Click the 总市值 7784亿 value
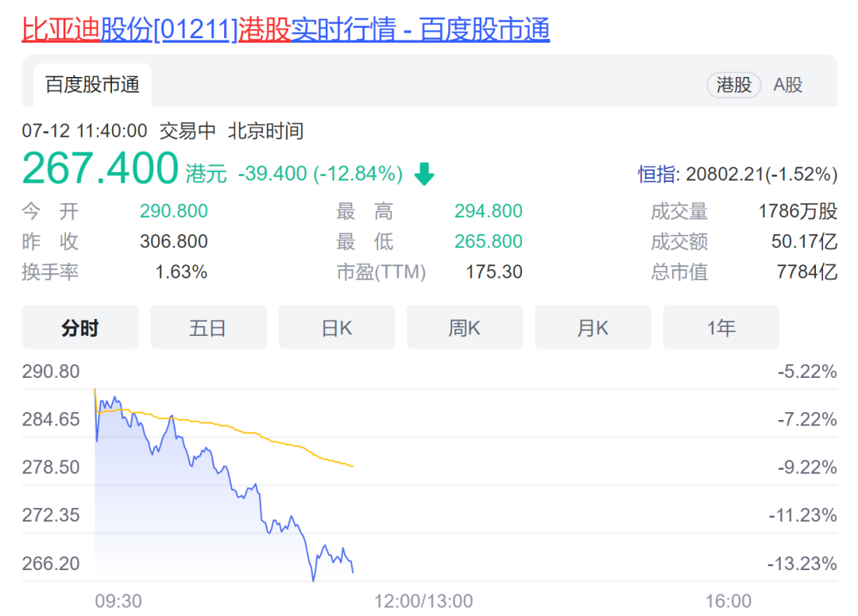Screen dimensions: 858x616 point(806,272)
